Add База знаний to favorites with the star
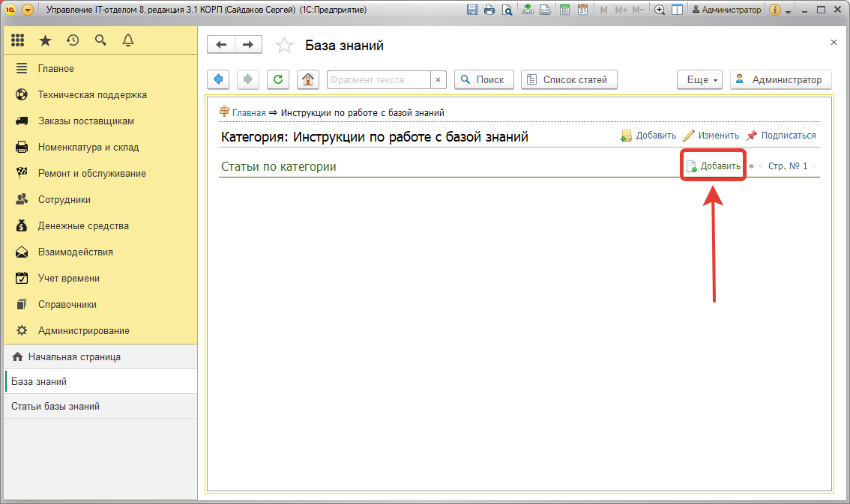850x504 pixels. point(284,45)
